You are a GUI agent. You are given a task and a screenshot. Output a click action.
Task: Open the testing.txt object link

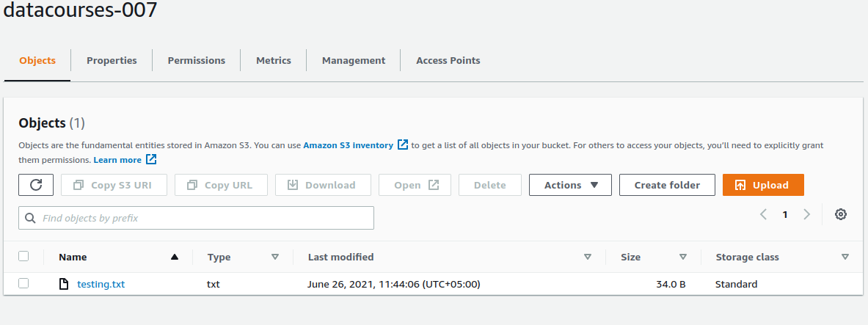point(101,285)
